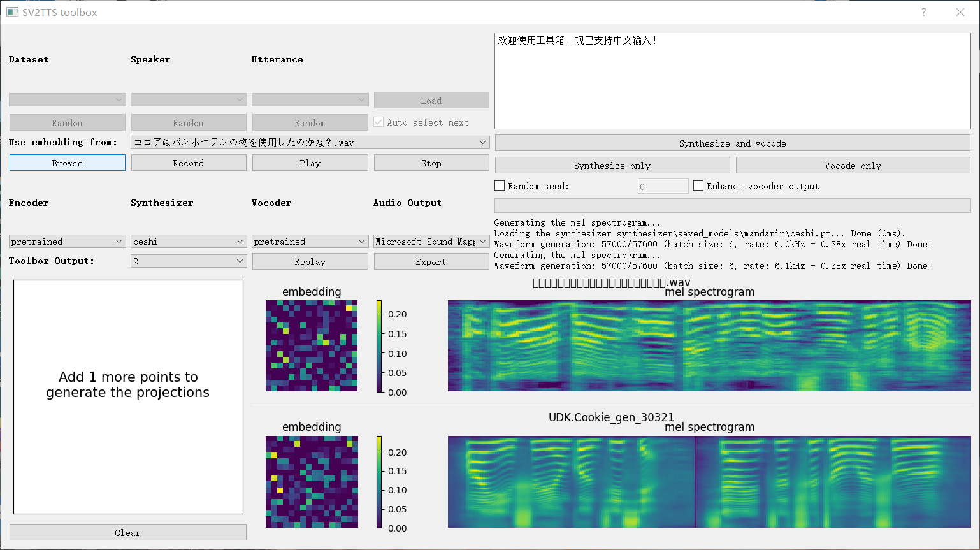Click the Chinese text input box
Screen dimensions: 980x550
[733, 81]
